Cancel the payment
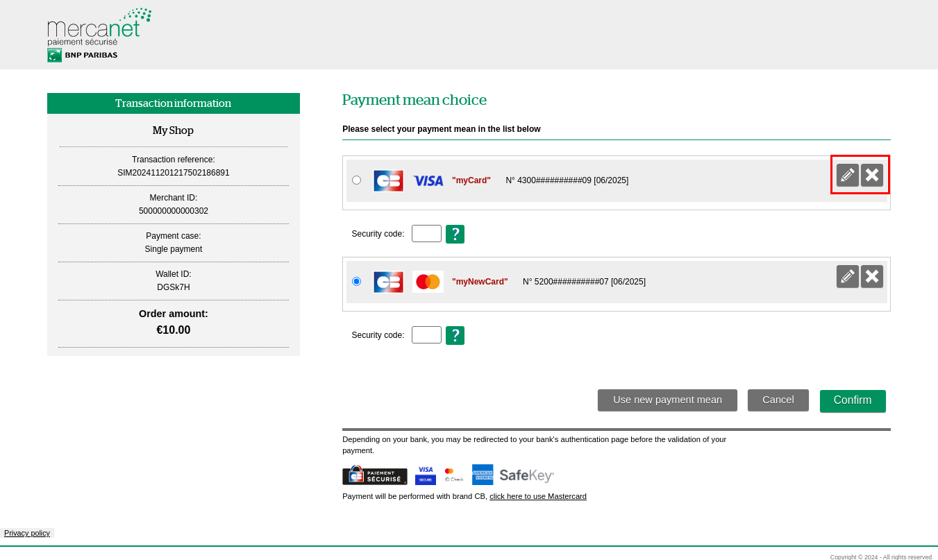 click(x=778, y=400)
